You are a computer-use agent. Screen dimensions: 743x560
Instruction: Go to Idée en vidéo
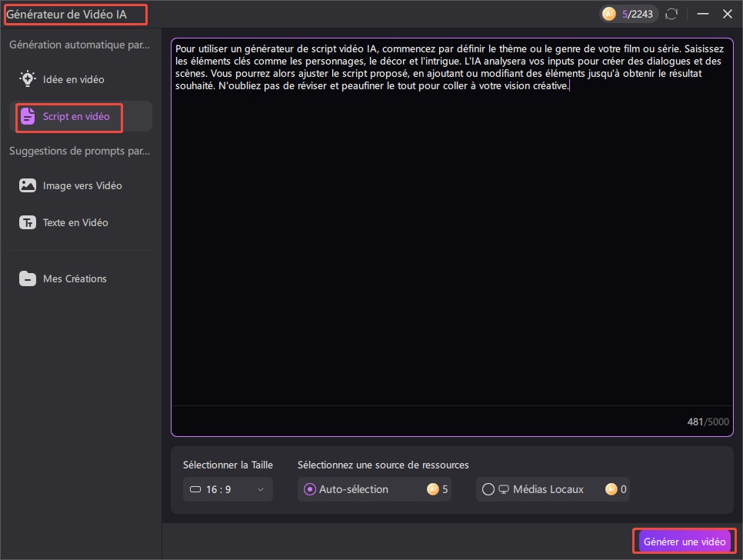point(81,79)
